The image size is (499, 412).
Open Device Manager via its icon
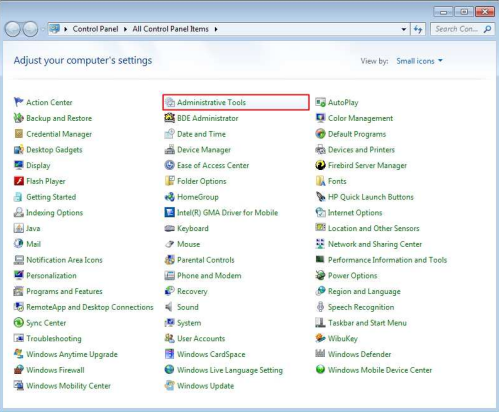point(170,150)
